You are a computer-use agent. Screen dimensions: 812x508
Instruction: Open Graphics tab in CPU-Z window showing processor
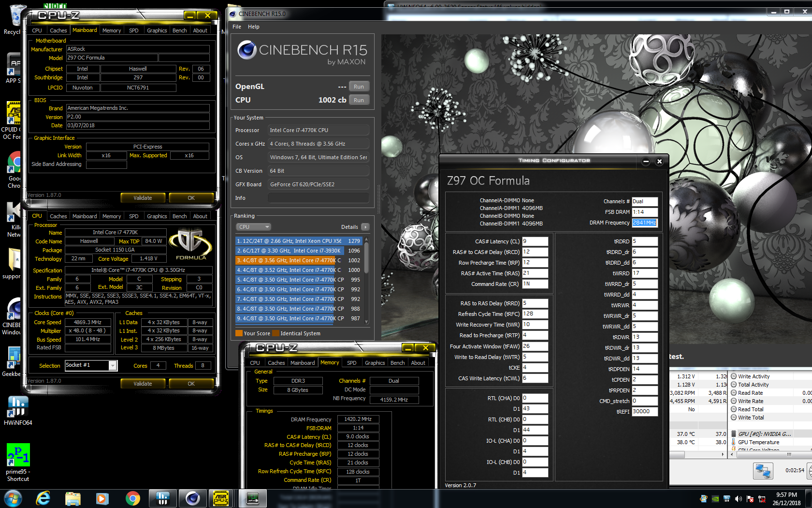click(x=157, y=216)
